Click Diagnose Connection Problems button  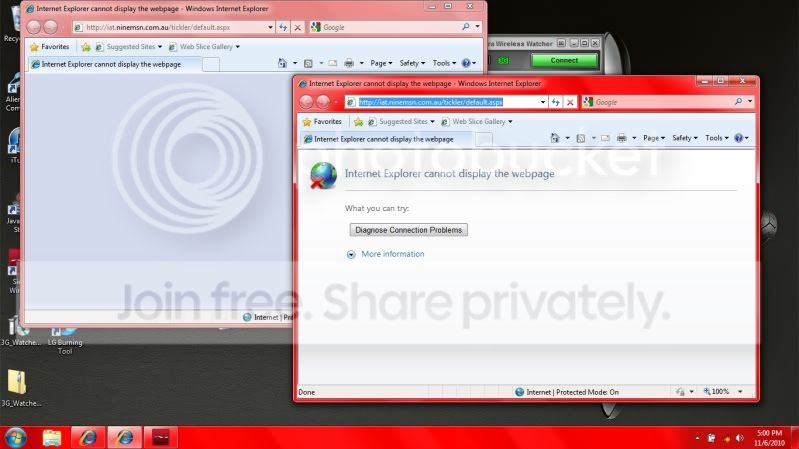coord(409,230)
